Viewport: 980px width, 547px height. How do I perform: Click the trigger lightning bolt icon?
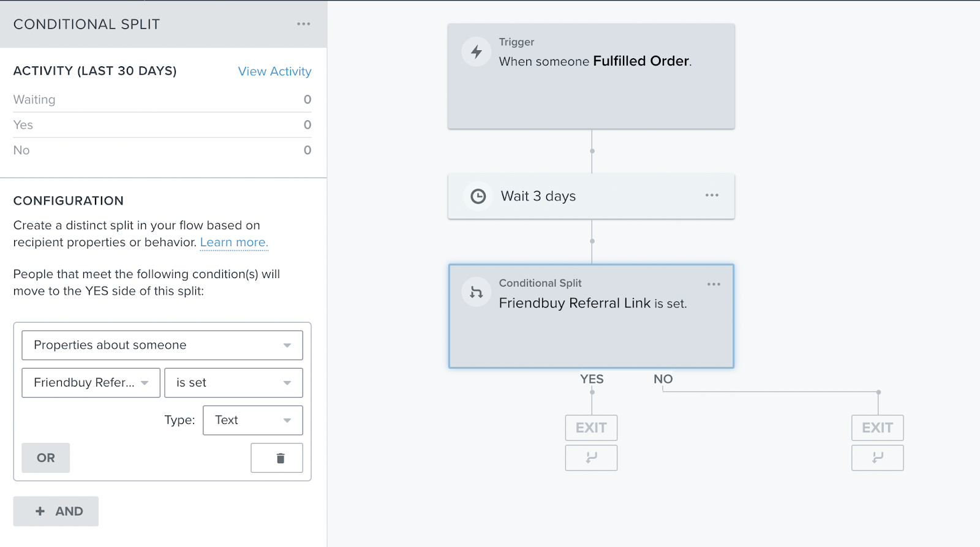[x=477, y=52]
